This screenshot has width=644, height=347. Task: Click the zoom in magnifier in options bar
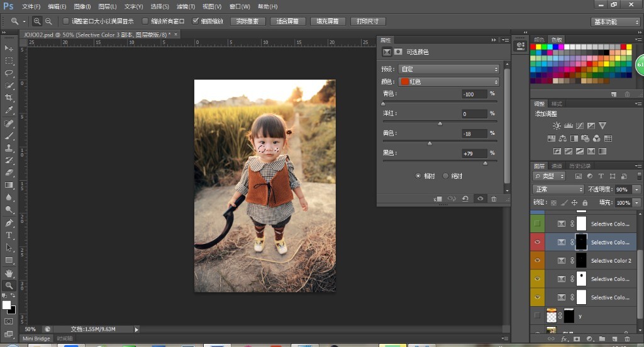tap(37, 21)
